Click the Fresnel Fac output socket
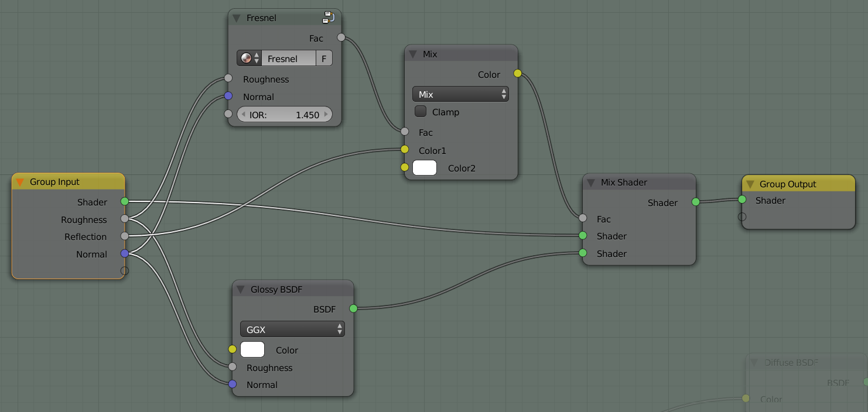 (341, 37)
